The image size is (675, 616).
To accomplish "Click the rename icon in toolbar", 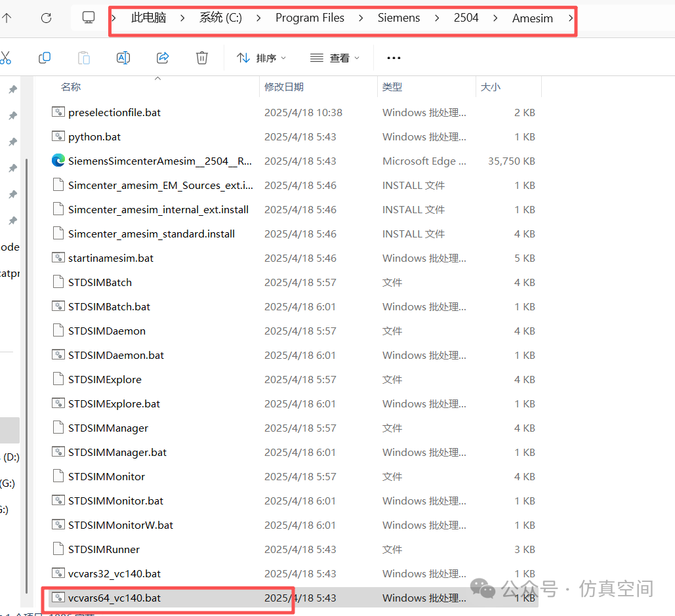I will pyautogui.click(x=123, y=58).
